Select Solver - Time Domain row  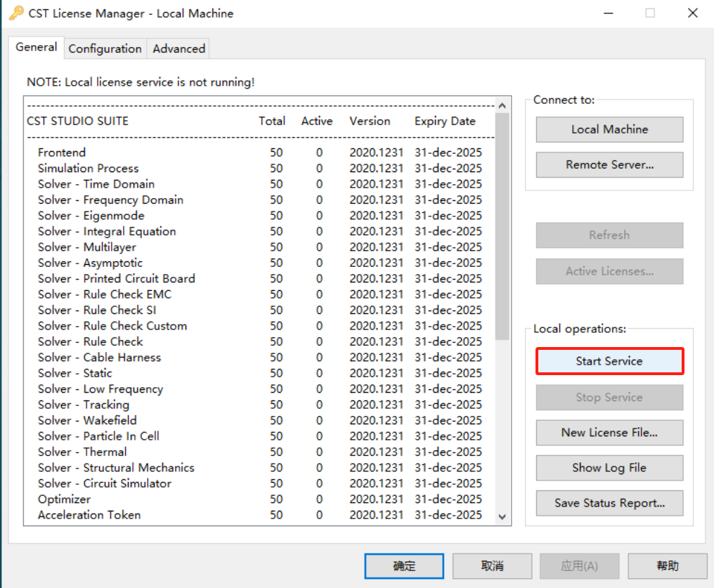tap(260, 184)
